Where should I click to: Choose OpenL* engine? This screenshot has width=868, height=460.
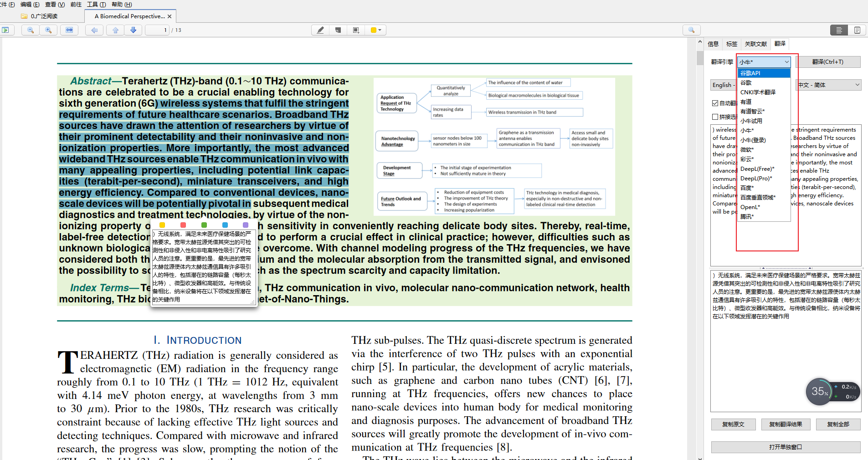[x=764, y=207]
